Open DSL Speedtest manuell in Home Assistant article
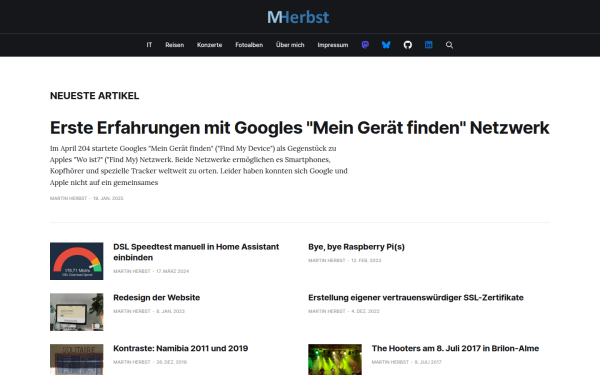The image size is (600, 375). 196,252
